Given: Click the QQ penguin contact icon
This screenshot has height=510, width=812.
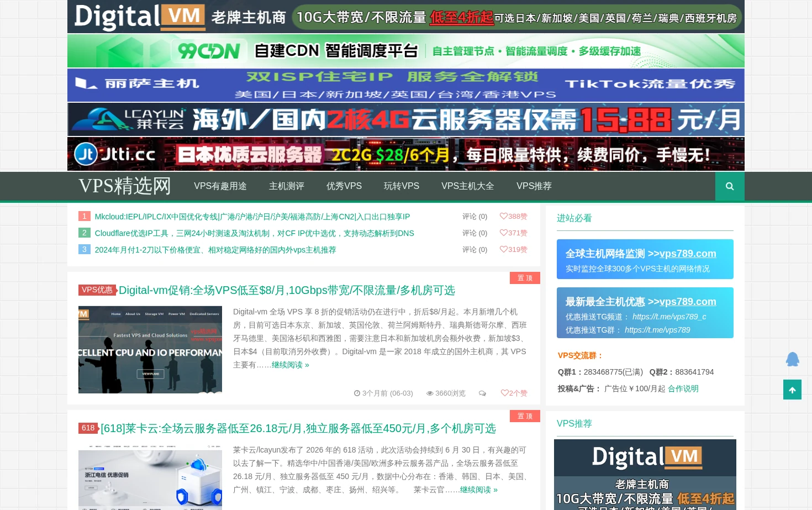Looking at the screenshot, I should 793,359.
